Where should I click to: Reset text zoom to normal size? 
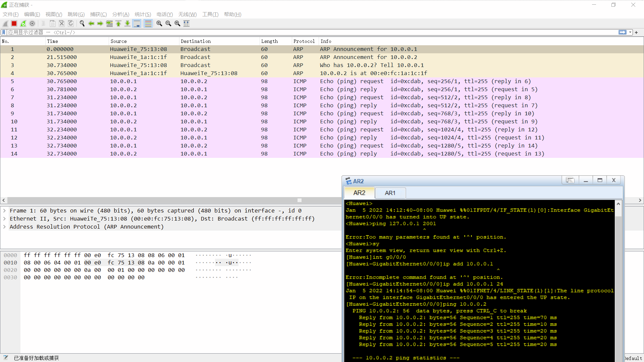[177, 23]
